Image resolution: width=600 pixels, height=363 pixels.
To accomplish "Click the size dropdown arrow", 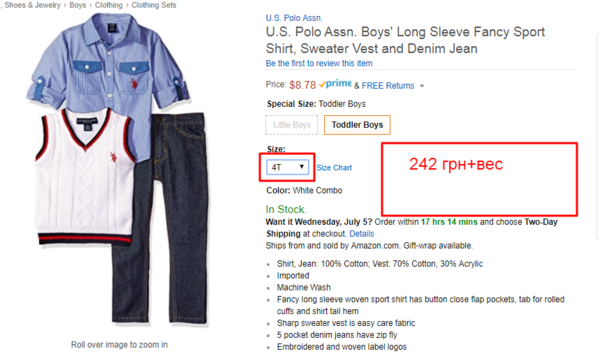I will coord(302,167).
